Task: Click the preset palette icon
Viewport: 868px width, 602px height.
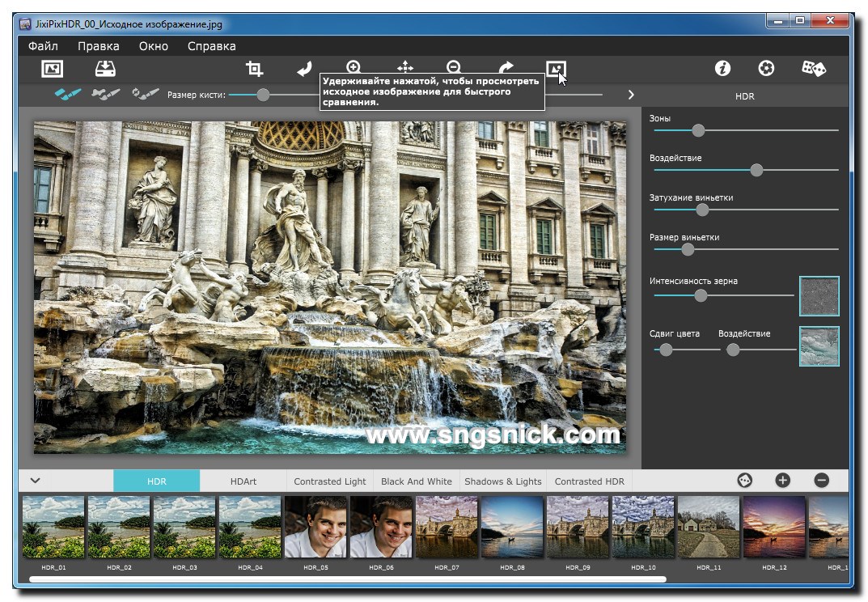Action: (x=744, y=480)
